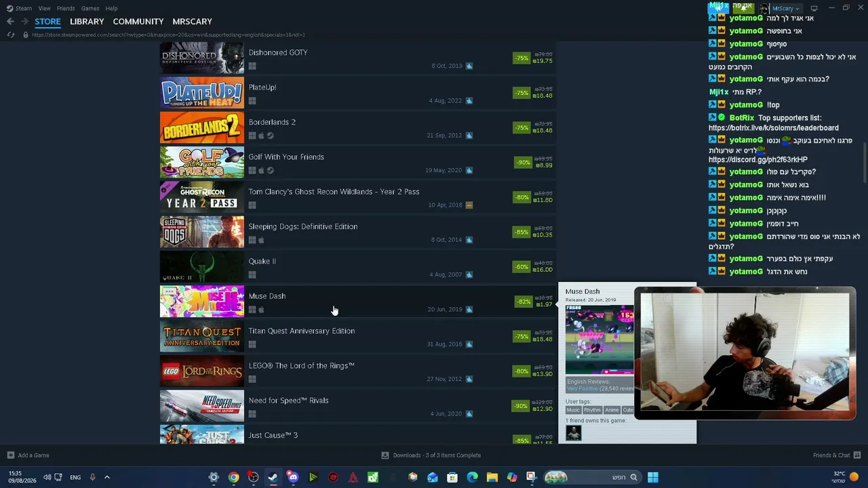The width and height of the screenshot is (868, 488).
Task: Click the padlock icon beside the URL
Action: point(26,35)
